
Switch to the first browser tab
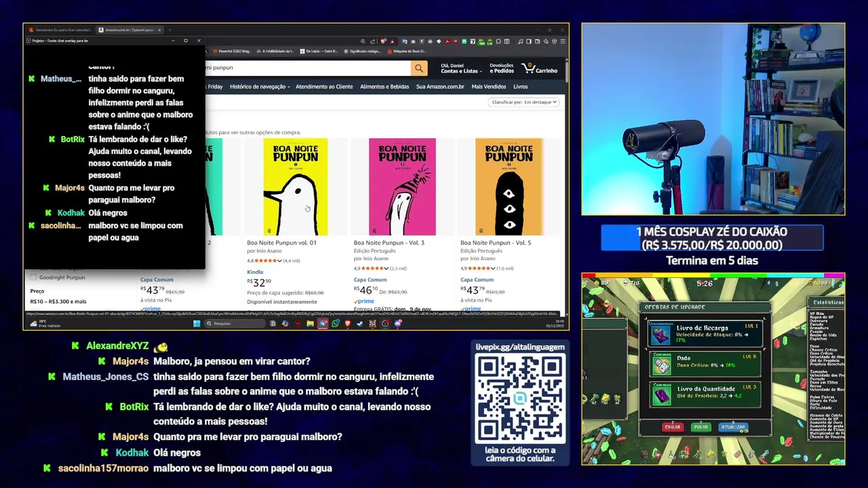point(60,30)
